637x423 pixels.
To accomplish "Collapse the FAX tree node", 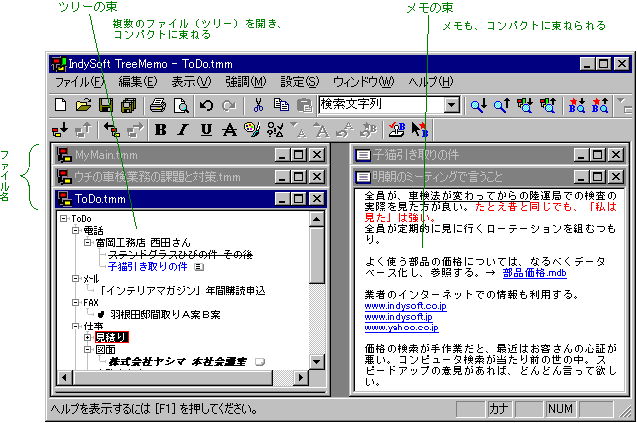I will coord(76,302).
